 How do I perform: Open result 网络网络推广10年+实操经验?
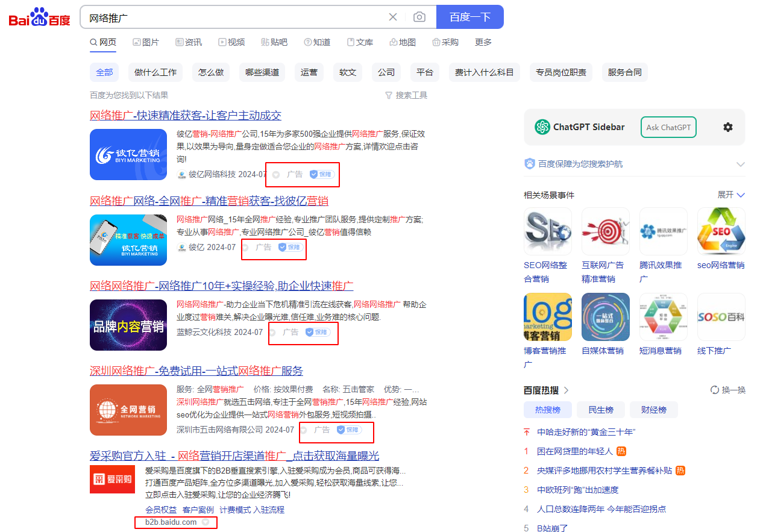tap(222, 286)
